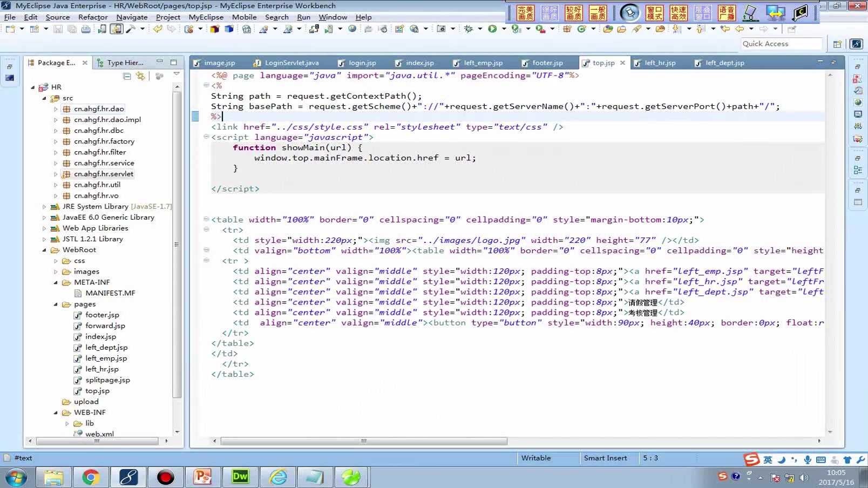
Task: Collapse the WebRoot folder
Action: tap(44, 250)
